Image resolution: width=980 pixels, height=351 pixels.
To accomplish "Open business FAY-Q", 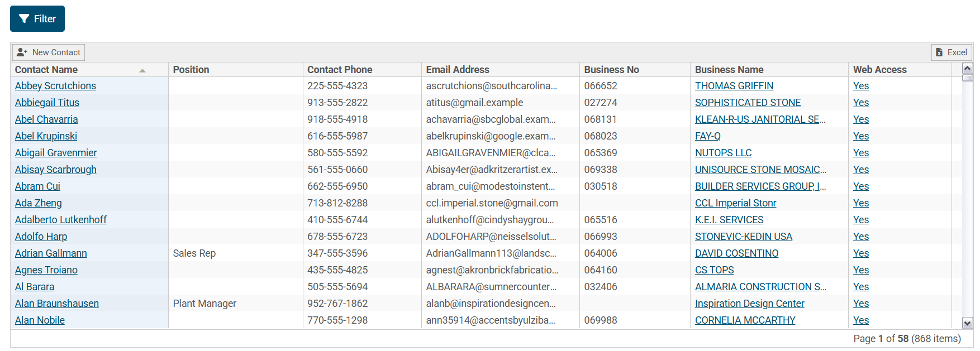I will 708,136.
